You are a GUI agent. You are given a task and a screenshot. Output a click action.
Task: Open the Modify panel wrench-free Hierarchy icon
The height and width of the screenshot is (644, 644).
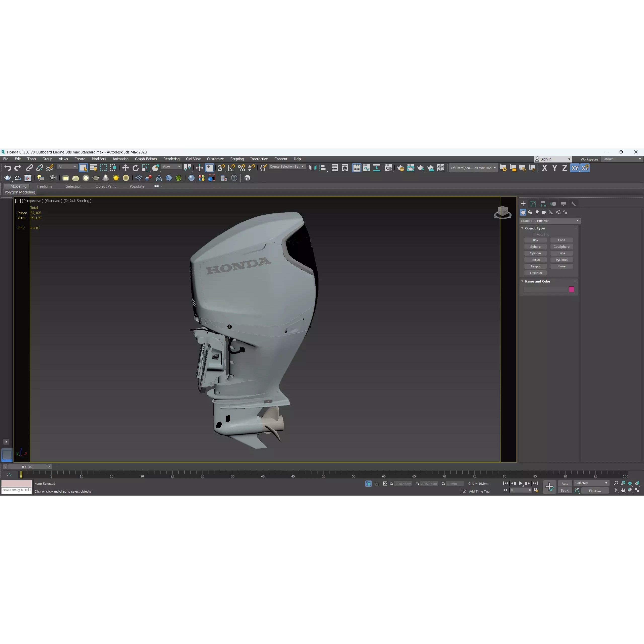543,204
